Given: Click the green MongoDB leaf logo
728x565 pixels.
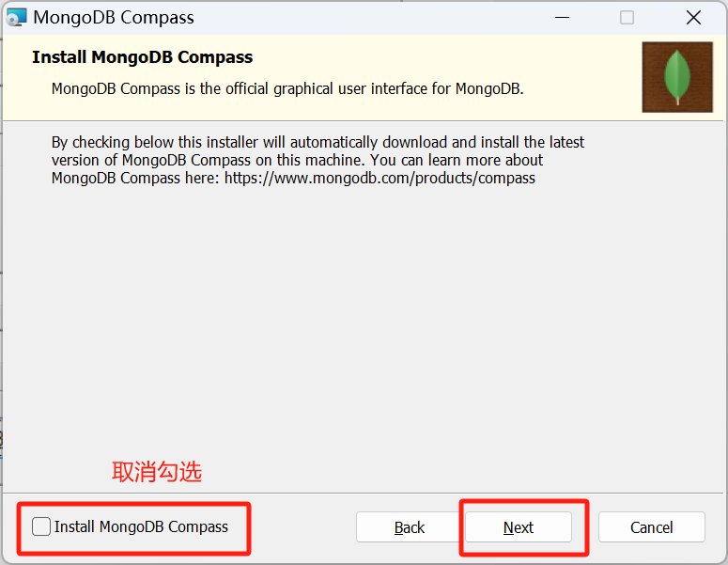Looking at the screenshot, I should point(677,77).
